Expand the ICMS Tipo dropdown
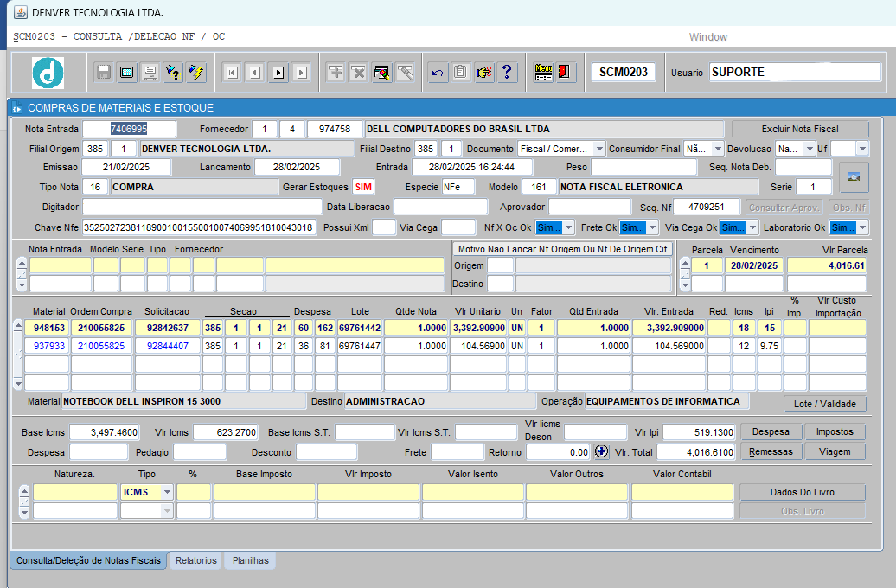This screenshot has width=896, height=588. pyautogui.click(x=167, y=492)
